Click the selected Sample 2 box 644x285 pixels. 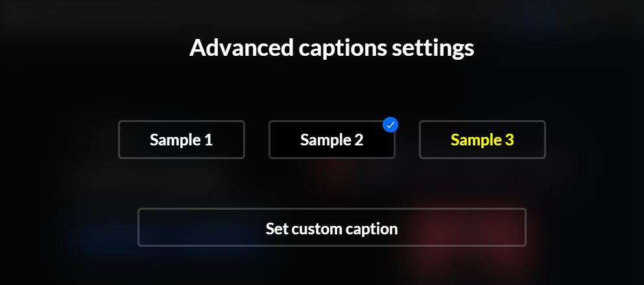click(332, 140)
